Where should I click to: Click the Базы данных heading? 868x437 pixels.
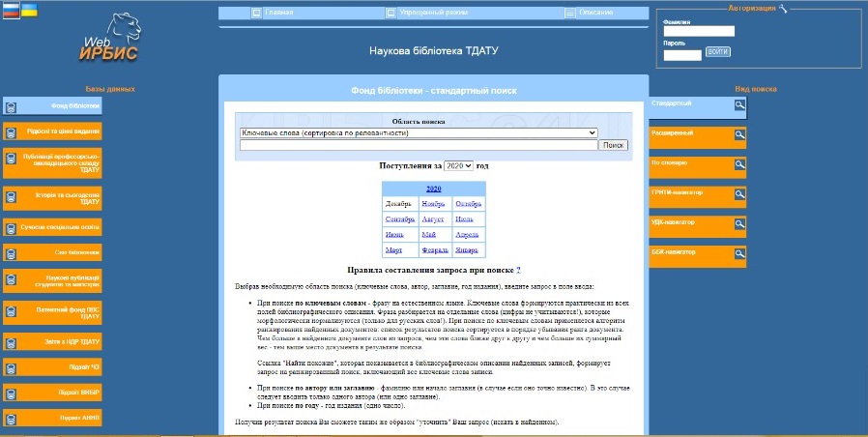(x=110, y=89)
